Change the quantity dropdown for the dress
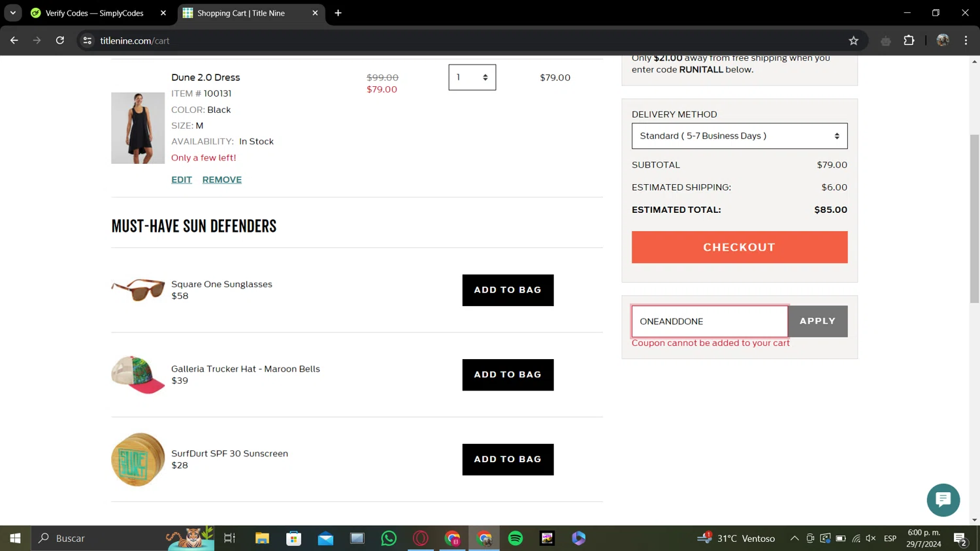This screenshot has height=551, width=980. click(472, 77)
